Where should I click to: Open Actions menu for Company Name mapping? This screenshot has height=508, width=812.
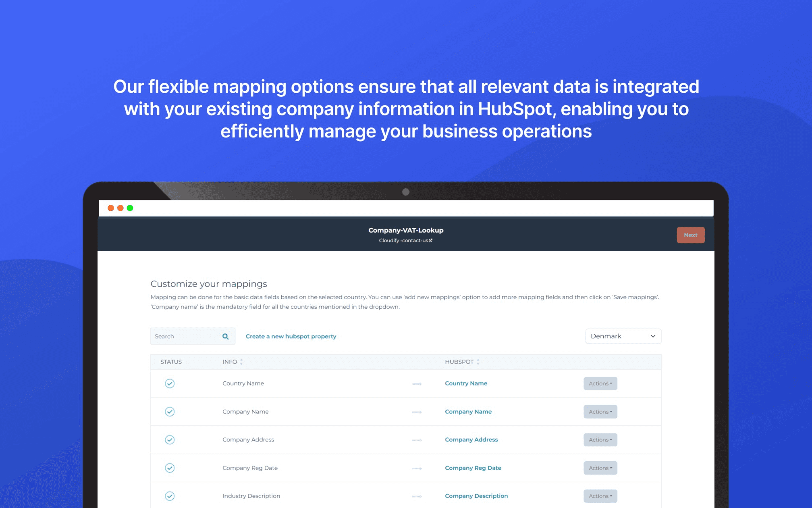[x=600, y=412]
